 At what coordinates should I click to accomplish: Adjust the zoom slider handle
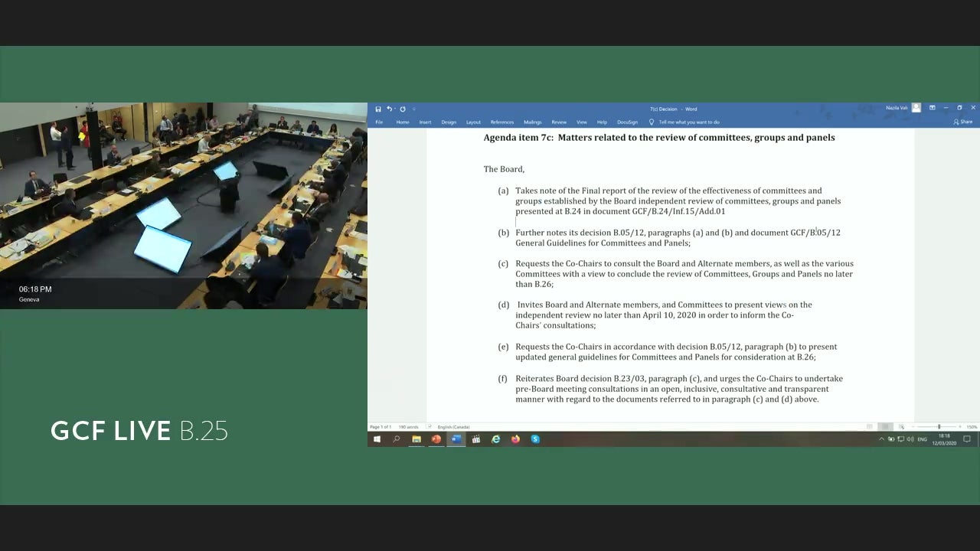point(939,427)
